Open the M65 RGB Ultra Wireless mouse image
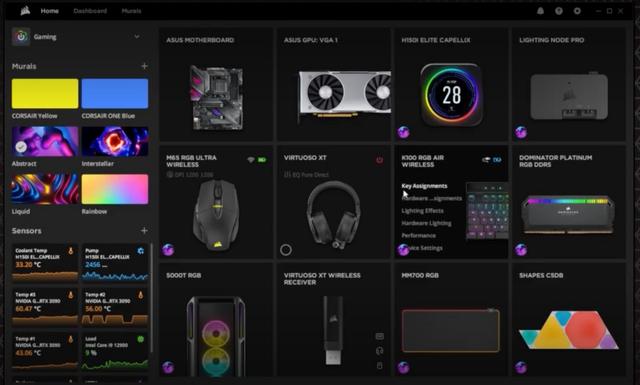Screen dimensions: 640x385 coord(216,215)
